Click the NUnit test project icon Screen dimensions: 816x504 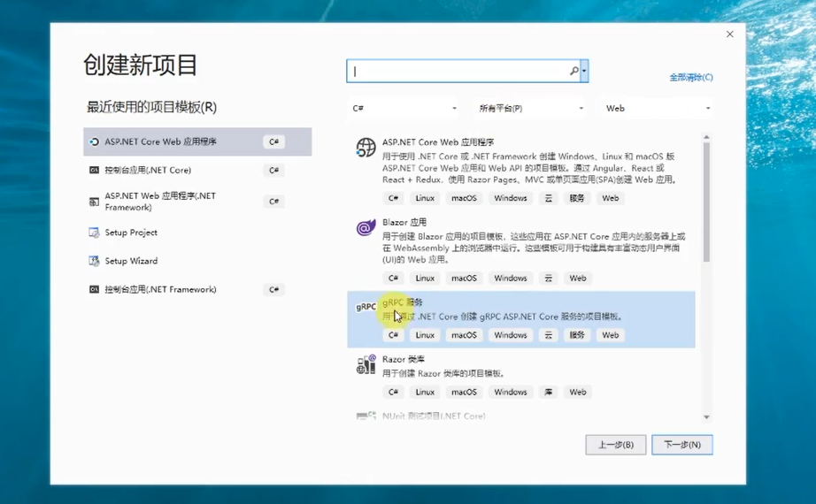366,416
